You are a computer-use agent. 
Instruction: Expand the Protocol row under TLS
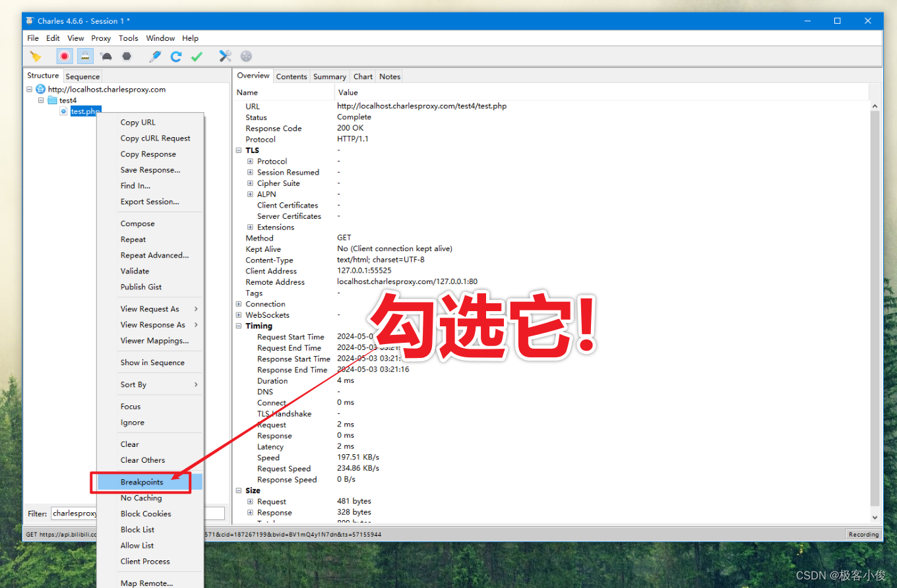[x=250, y=162]
